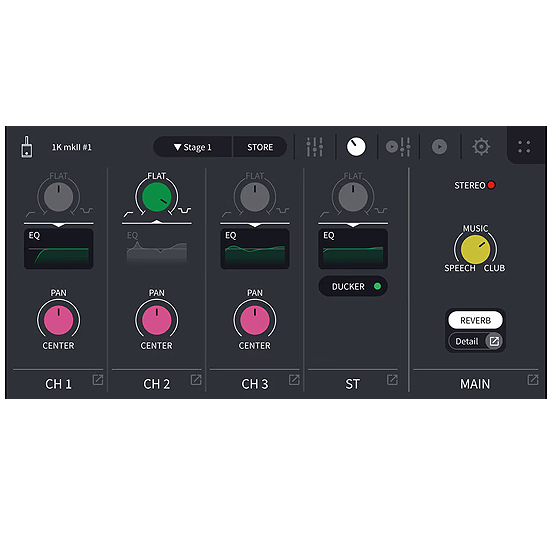Screen dimensions: 550x550
Task: Expand the CH 2 EQ section arrow
Action: 157,222
